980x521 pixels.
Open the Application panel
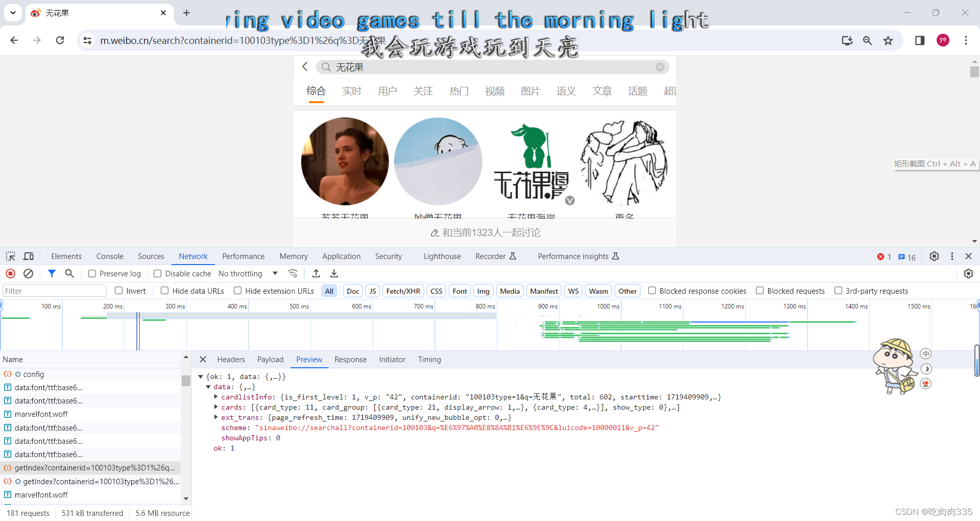(341, 256)
